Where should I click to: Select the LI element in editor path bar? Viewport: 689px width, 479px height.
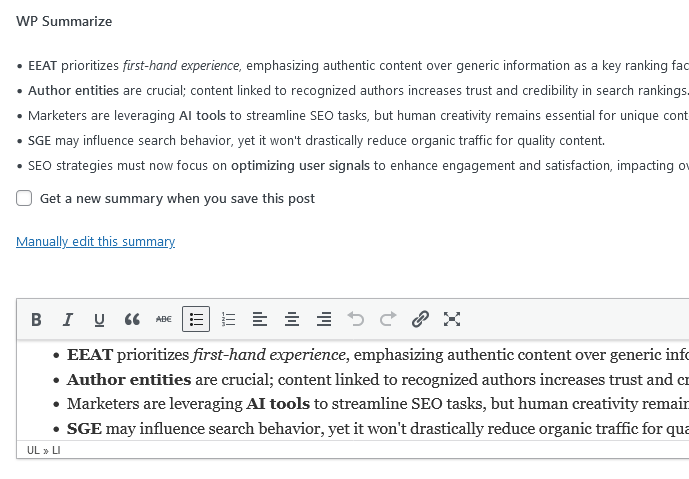(x=56, y=450)
